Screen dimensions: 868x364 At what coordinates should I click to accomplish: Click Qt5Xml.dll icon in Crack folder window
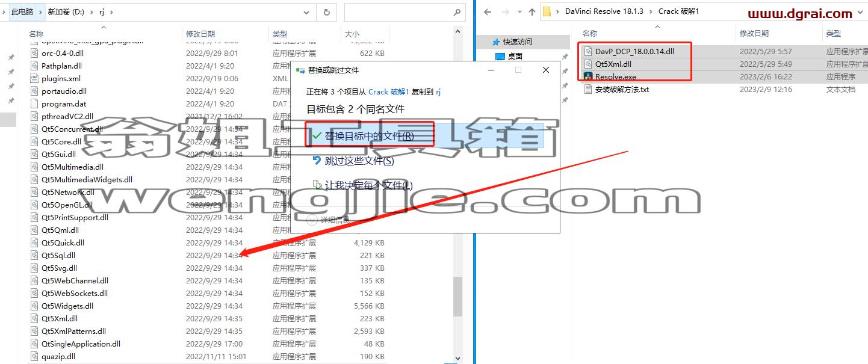588,64
